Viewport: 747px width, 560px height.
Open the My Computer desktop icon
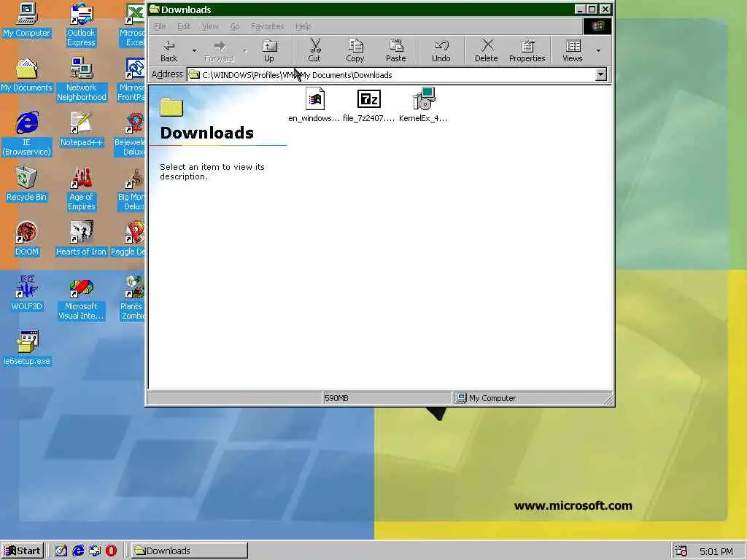(x=27, y=20)
